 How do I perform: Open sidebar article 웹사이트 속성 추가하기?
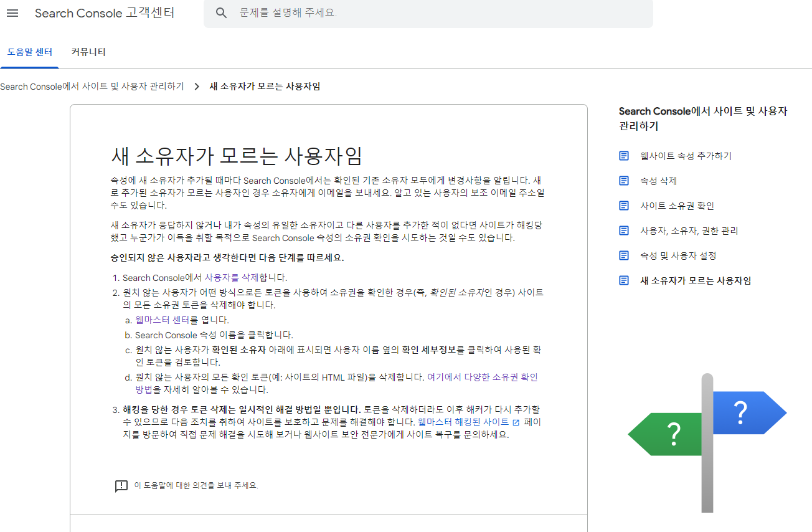(686, 156)
